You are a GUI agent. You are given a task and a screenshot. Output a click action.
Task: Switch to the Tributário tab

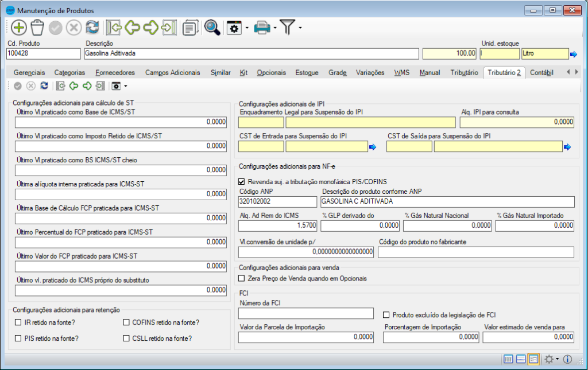[464, 72]
